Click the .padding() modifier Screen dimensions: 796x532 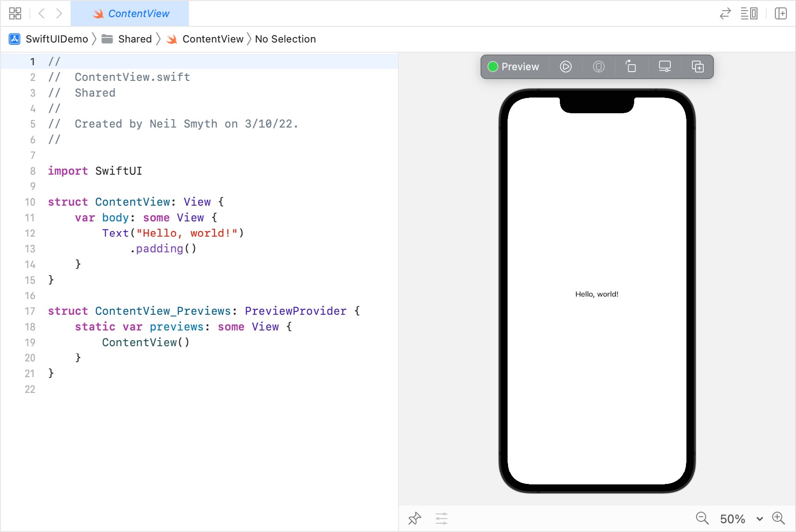(x=163, y=249)
